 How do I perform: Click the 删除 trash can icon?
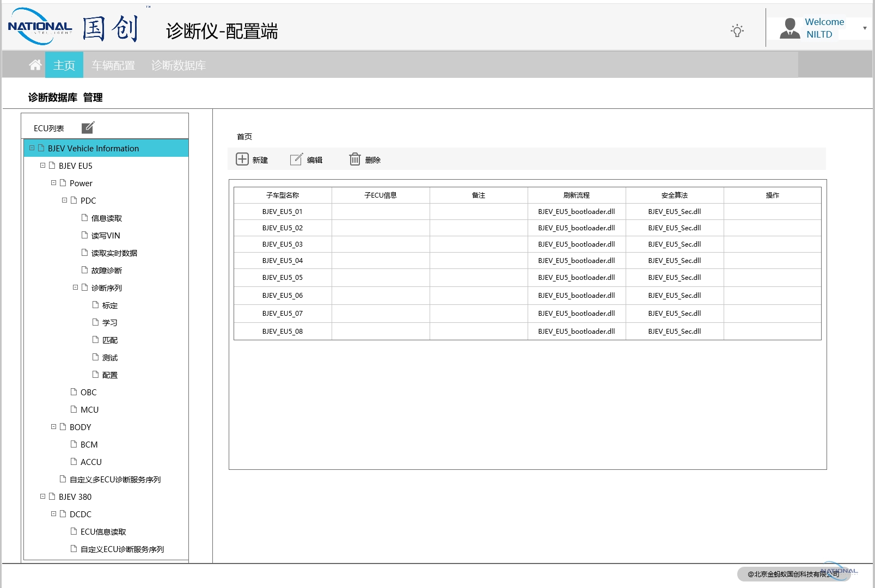[355, 159]
